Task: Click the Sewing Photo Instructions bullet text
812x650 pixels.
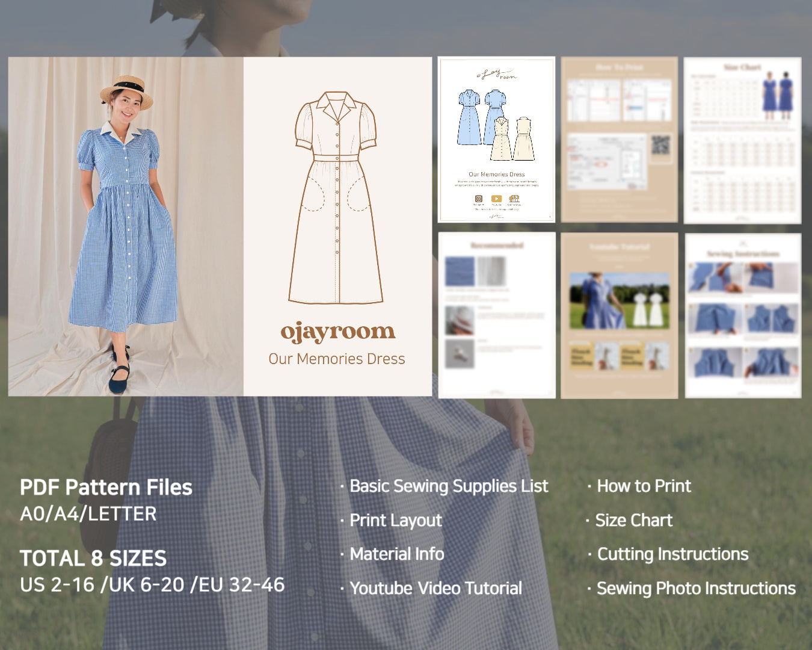Action: [695, 588]
